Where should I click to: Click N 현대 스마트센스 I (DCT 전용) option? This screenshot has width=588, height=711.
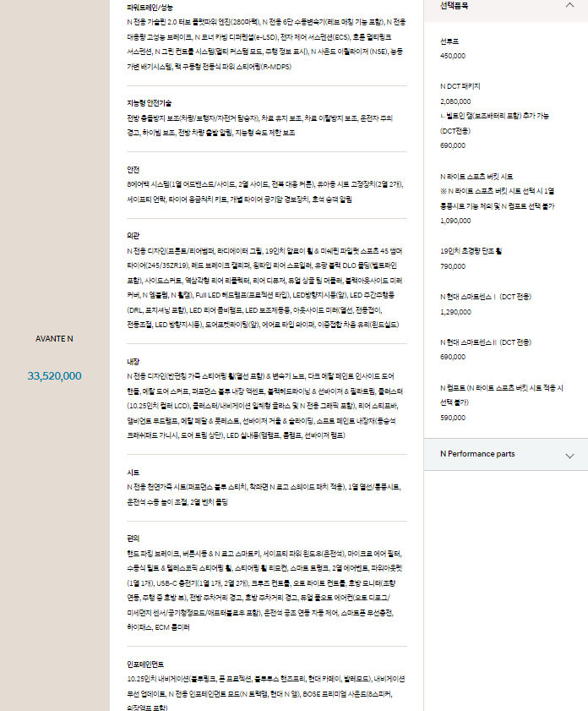[486, 297]
